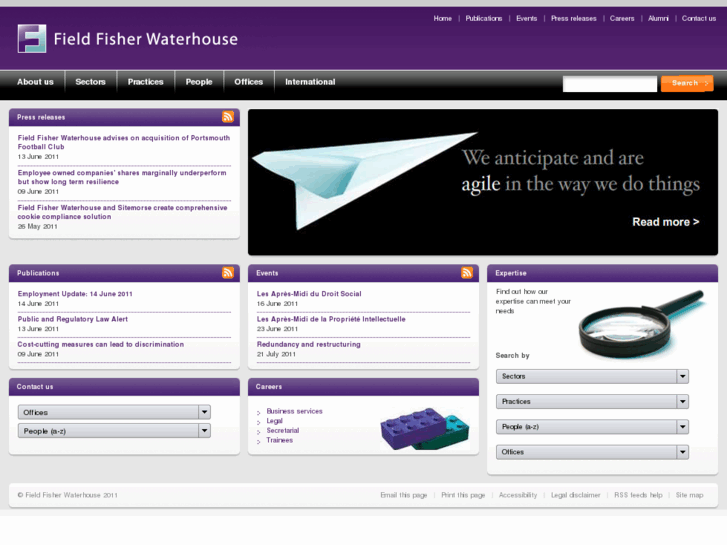
Task: Click Read more on the banner
Action: [666, 222]
